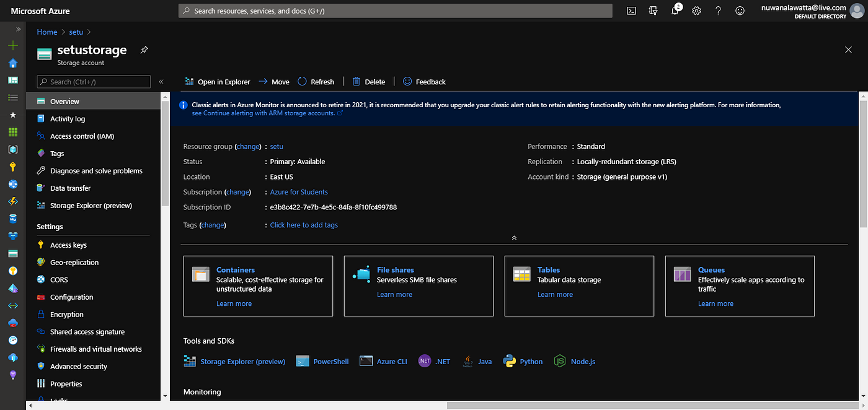The image size is (868, 410).
Task: Open Azure for Students subscription link
Action: pyautogui.click(x=299, y=192)
